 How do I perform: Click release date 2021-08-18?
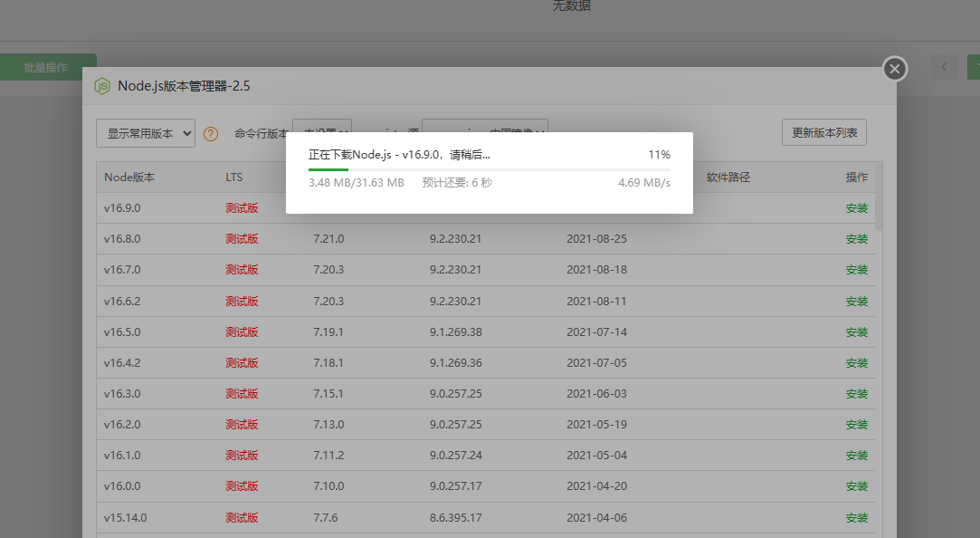(x=596, y=270)
